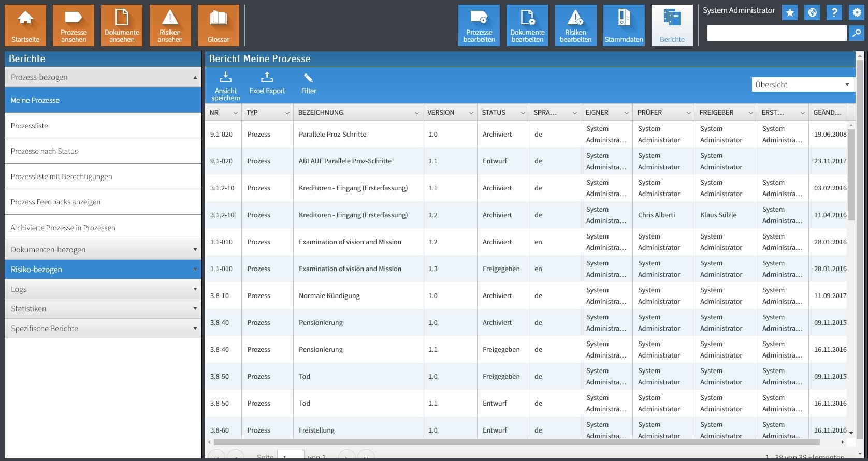Open Risiken ansehen view
Screen dimensions: 868x461
coord(170,25)
